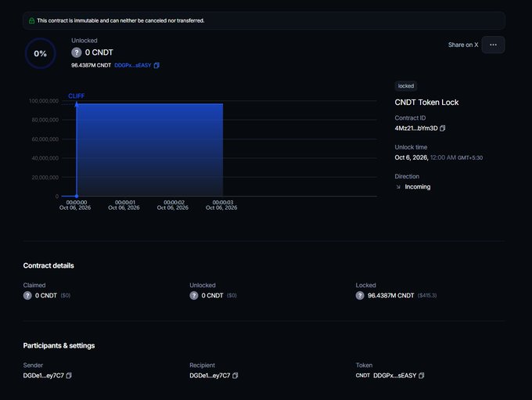Screen dimensions: 532x400
Task: Click the 96.4387M CNDT Locked amount
Action: pos(391,295)
